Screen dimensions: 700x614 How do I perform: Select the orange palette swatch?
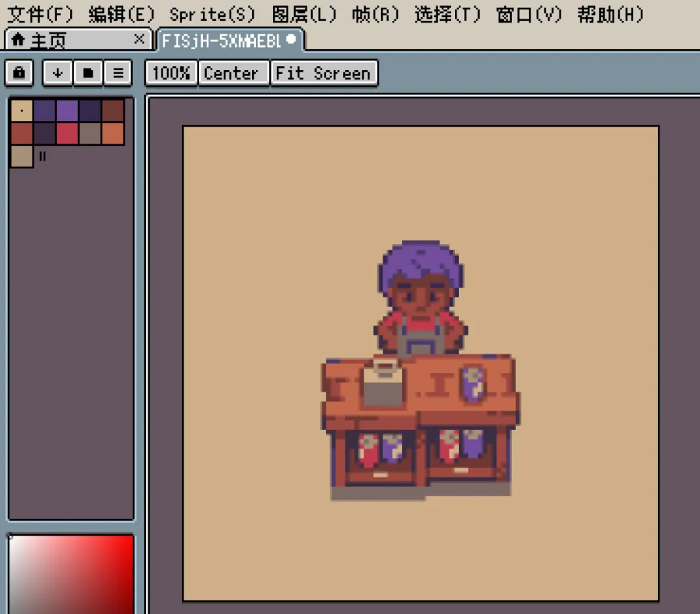coord(113,133)
